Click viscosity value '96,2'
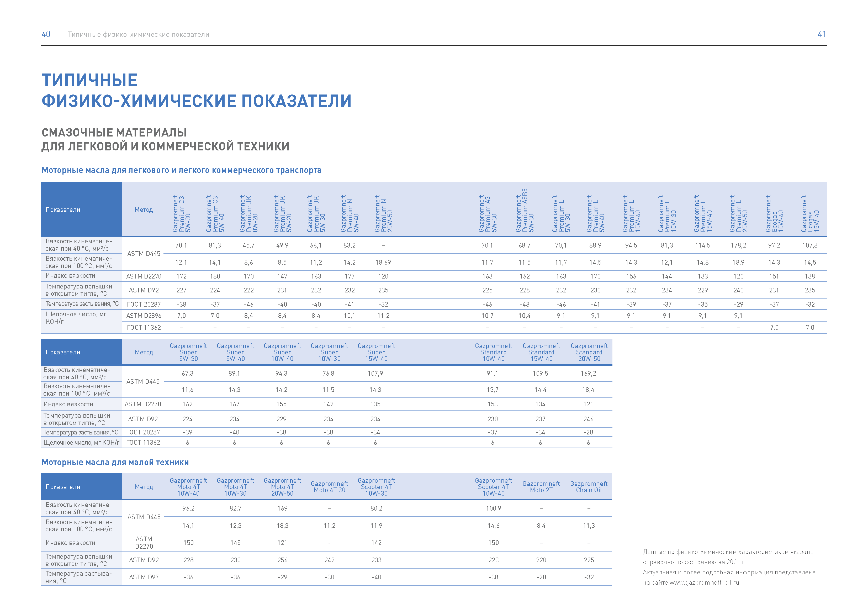The width and height of the screenshot is (868, 614). pyautogui.click(x=188, y=508)
